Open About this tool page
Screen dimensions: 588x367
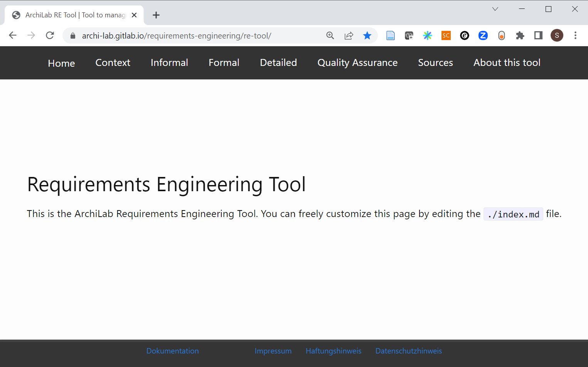pos(507,62)
